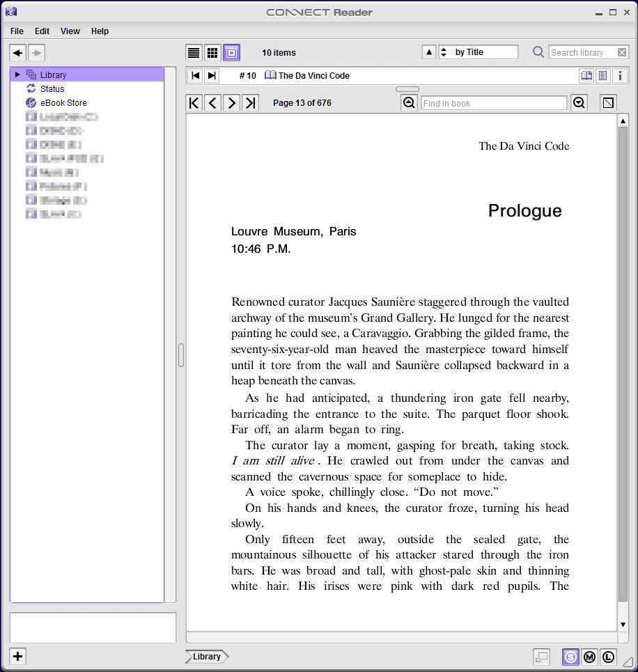
Task: Click the Prologue heading
Action: coord(524,211)
